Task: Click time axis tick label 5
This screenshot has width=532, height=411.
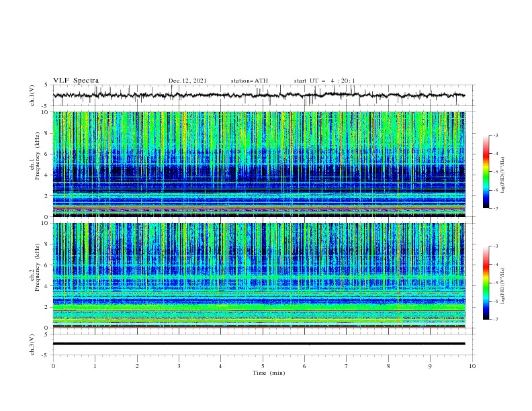Action: [x=263, y=366]
